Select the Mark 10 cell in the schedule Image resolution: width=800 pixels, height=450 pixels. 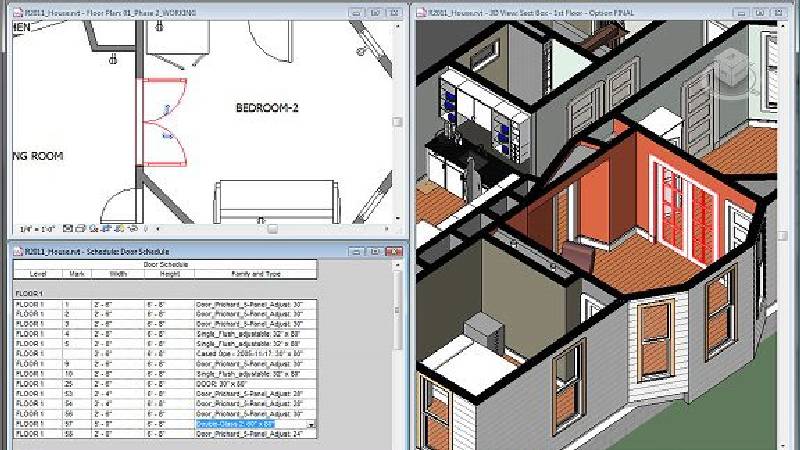click(x=77, y=374)
